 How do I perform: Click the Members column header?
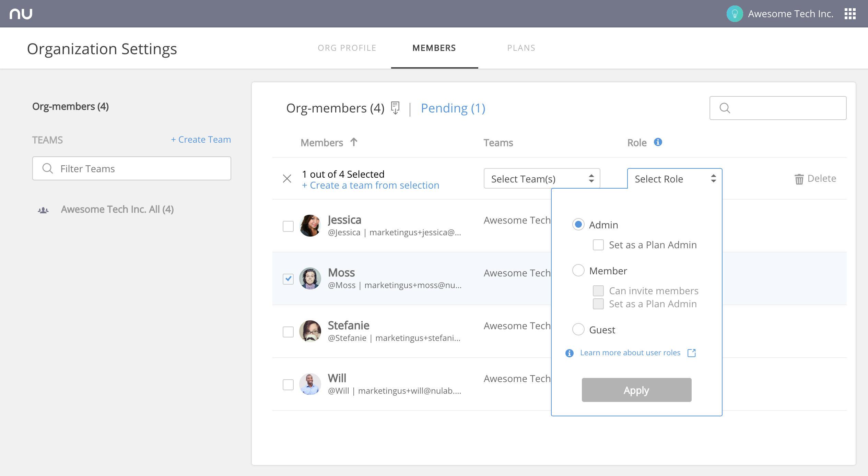click(x=322, y=143)
